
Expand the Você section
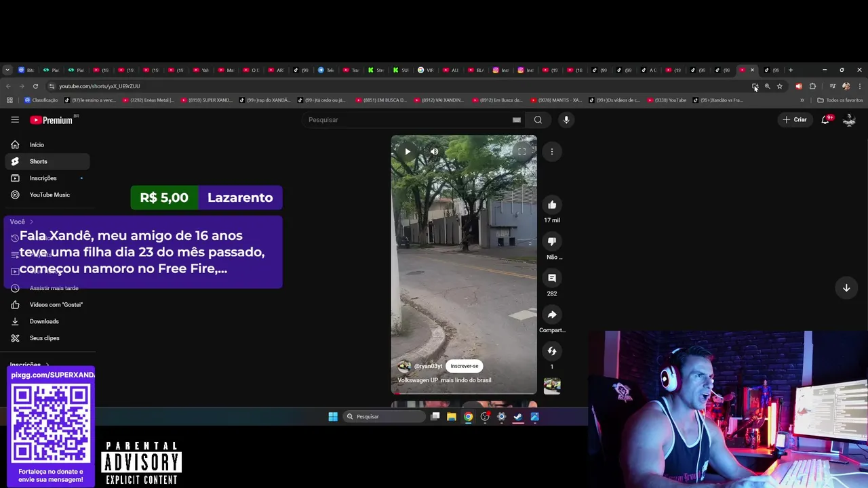click(22, 222)
